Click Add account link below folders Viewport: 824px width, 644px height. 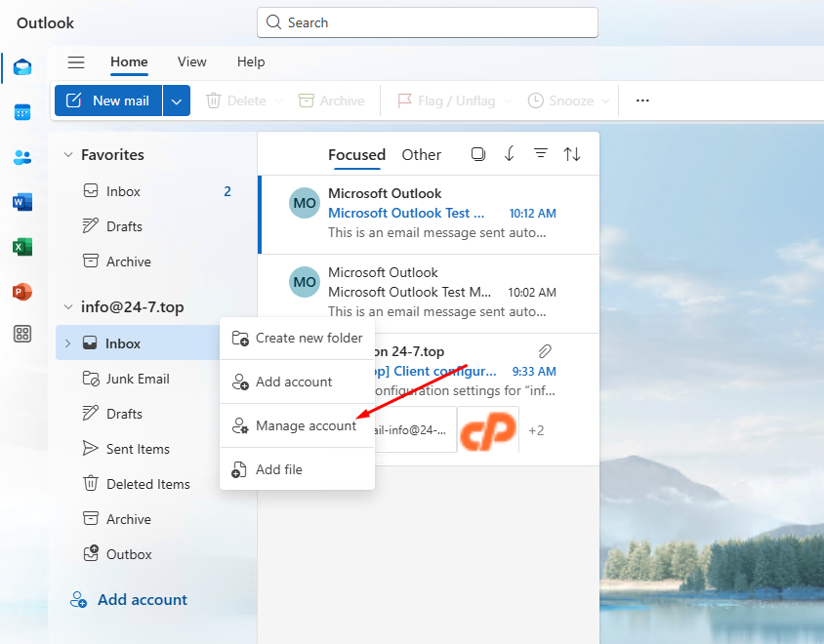point(142,600)
